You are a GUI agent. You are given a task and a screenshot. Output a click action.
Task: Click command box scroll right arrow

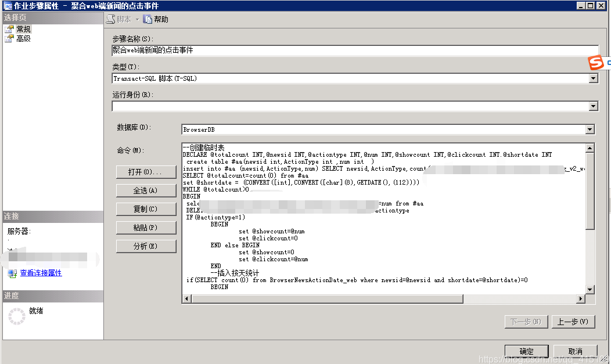(x=581, y=298)
